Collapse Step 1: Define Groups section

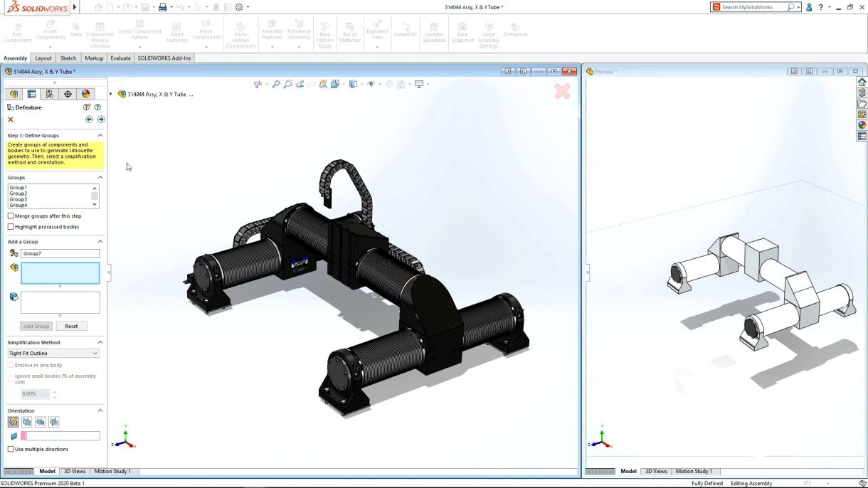pyautogui.click(x=100, y=135)
